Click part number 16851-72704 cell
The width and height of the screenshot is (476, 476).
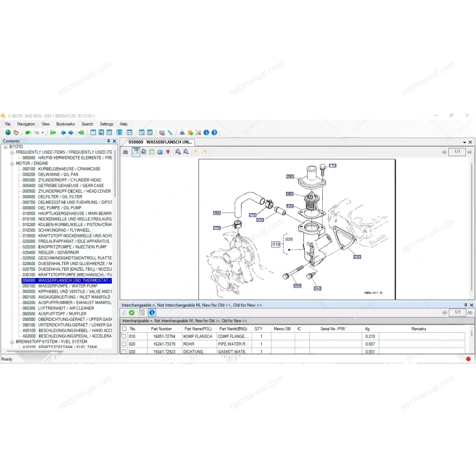click(x=164, y=337)
